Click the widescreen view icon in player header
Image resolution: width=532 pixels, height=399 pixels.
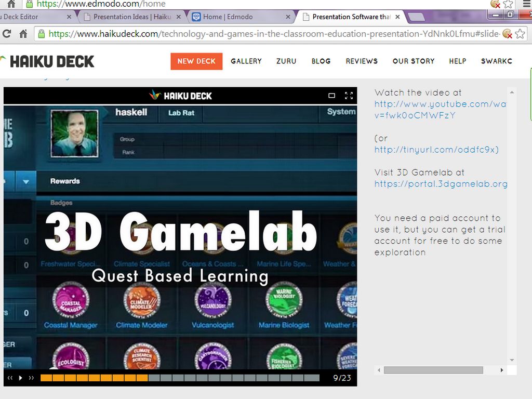[332, 96]
